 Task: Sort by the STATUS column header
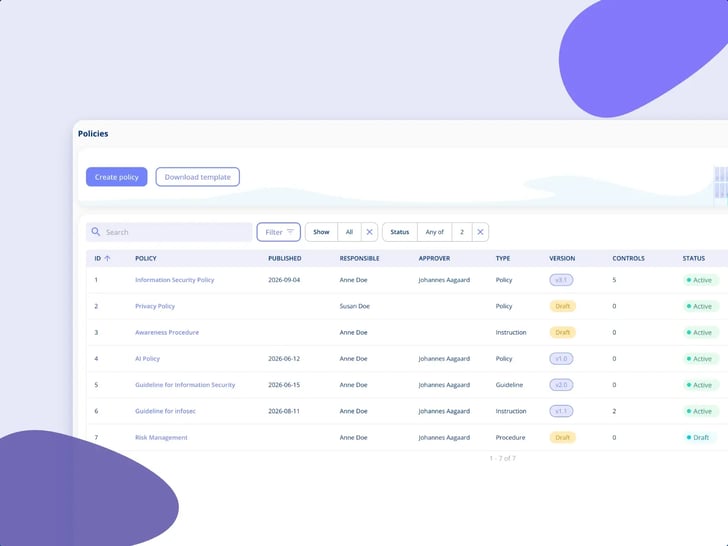click(x=694, y=259)
